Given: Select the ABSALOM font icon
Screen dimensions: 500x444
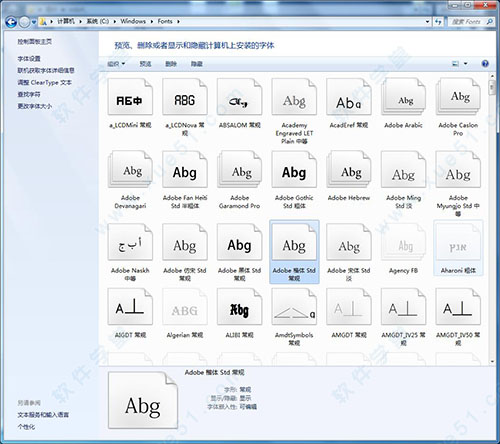Looking at the screenshot, I should [x=239, y=97].
